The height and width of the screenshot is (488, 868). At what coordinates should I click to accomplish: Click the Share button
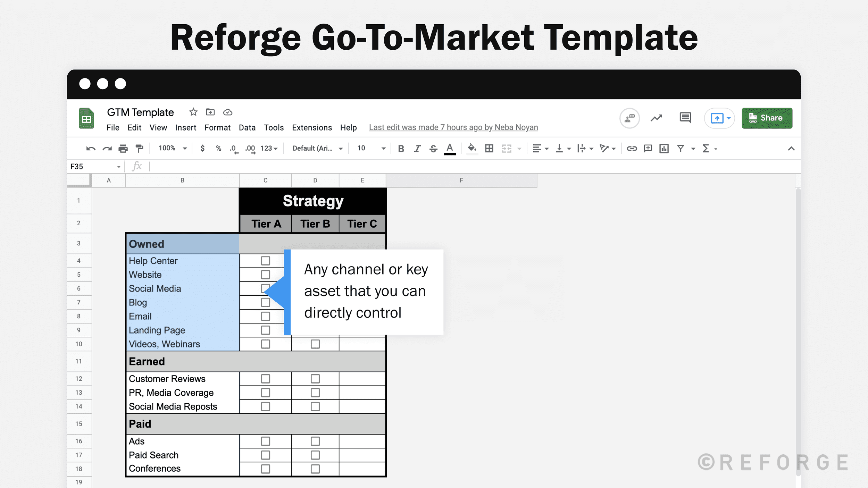coord(767,118)
